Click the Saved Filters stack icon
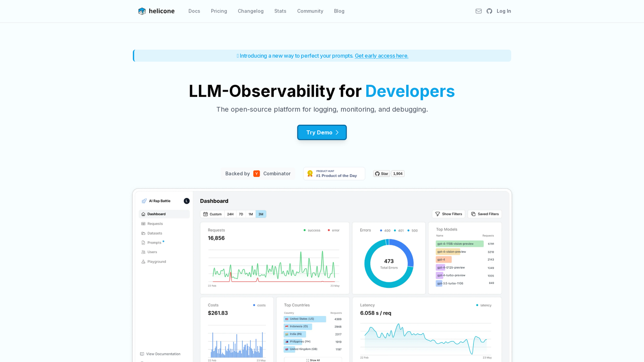The image size is (644, 362). click(473, 214)
